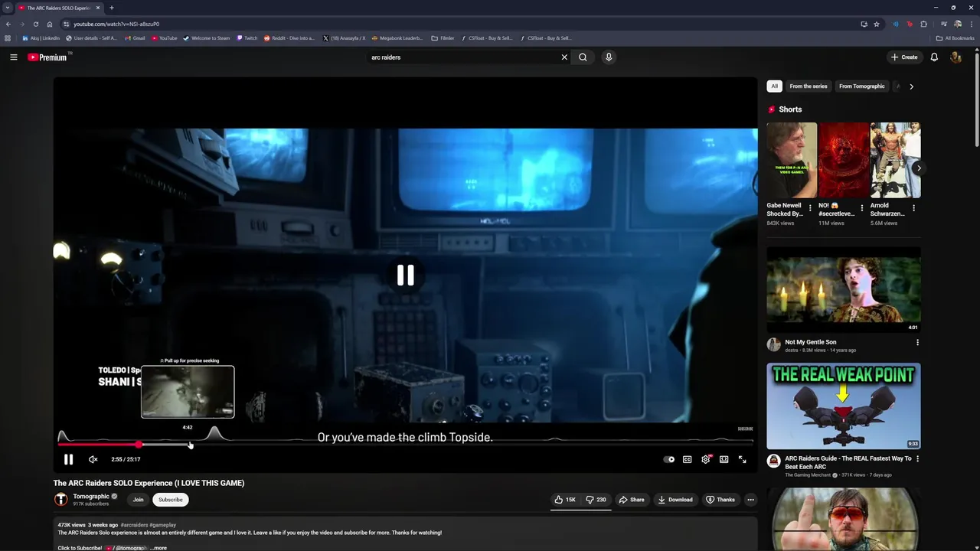
Task: Open browser extensions puzzle icon
Action: (923, 24)
